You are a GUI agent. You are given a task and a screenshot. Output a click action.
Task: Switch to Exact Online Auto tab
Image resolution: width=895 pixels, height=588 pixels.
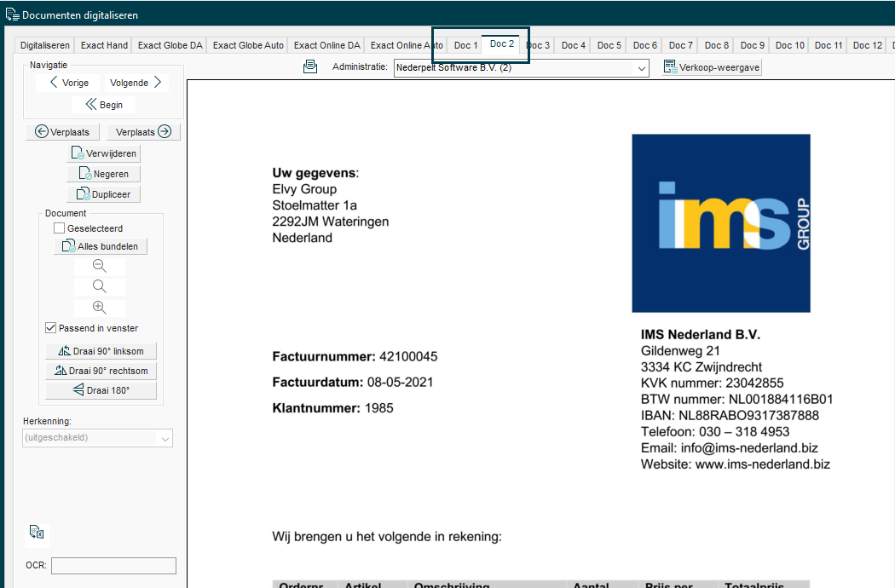tap(407, 45)
